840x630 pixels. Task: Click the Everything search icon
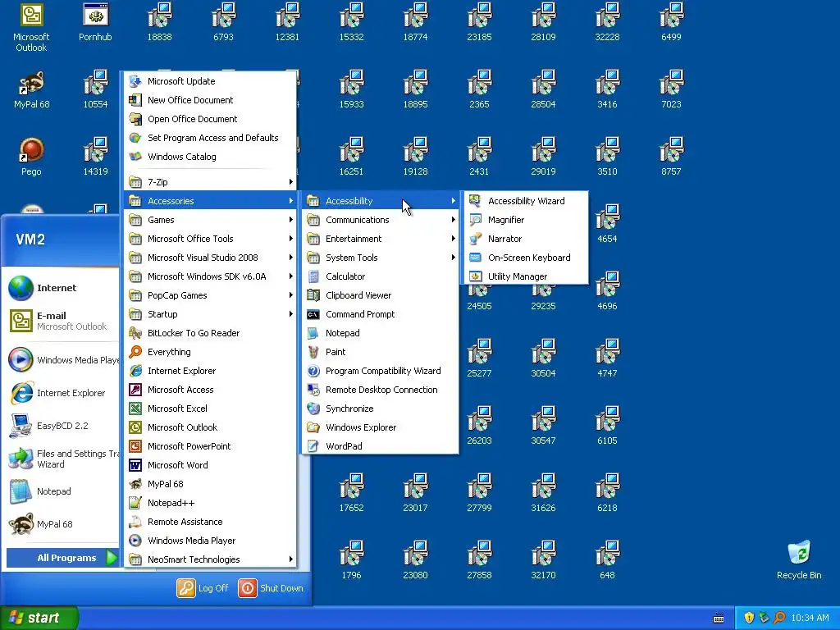pyautogui.click(x=135, y=352)
